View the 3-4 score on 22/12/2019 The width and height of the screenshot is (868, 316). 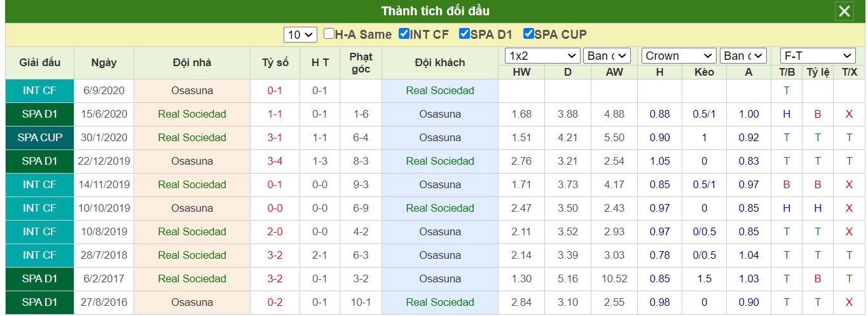click(275, 161)
